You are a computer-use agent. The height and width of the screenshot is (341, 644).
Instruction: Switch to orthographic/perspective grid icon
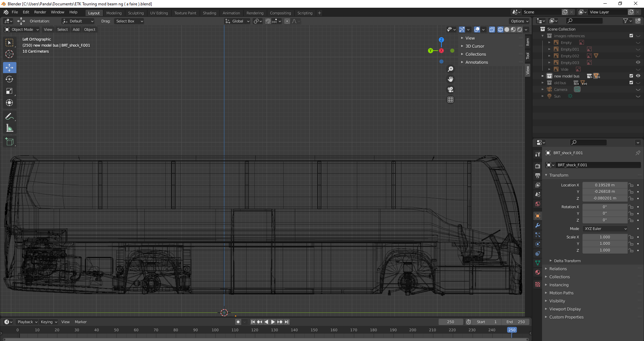450,100
